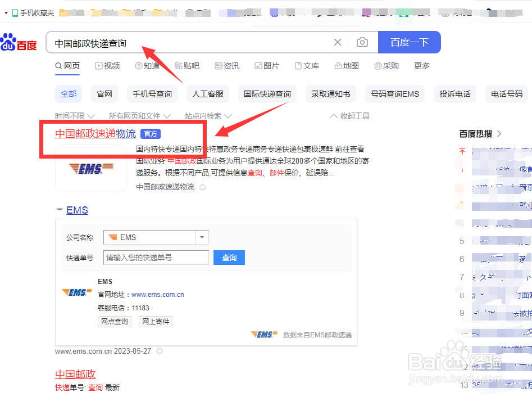
Task: Expand the 站点内检索 dropdown
Action: pyautogui.click(x=208, y=116)
